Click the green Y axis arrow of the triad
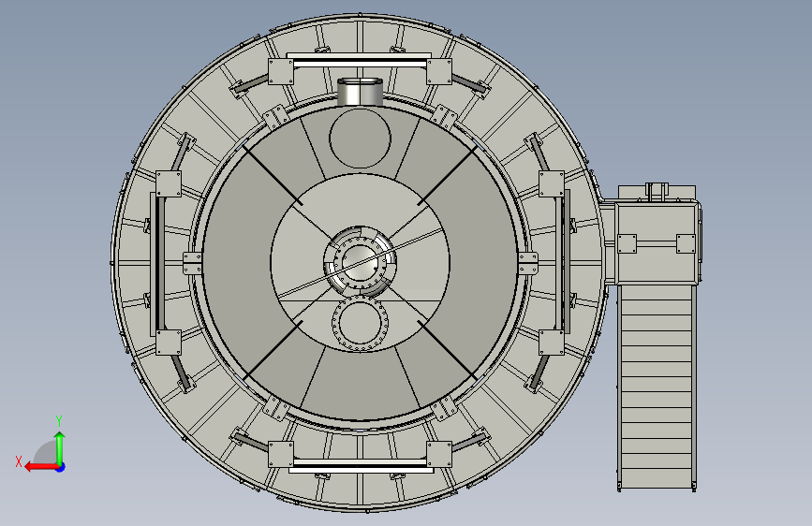This screenshot has height=526, width=812. tap(60, 447)
